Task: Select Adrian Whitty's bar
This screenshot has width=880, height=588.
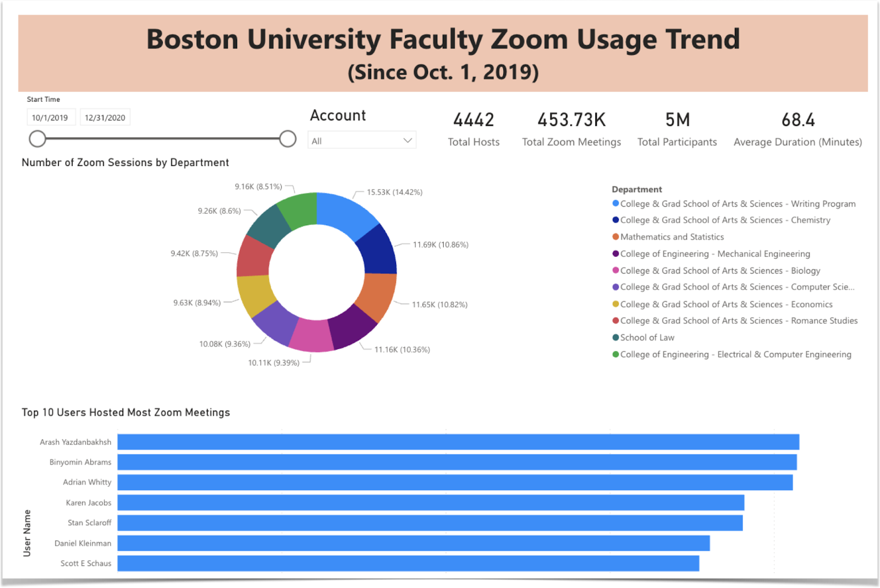Action: click(x=455, y=482)
